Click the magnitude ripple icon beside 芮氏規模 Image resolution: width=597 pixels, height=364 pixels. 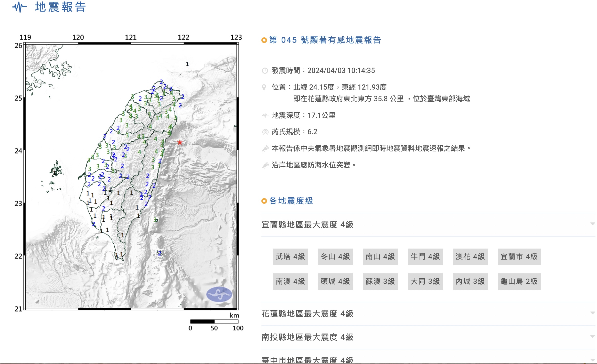(x=265, y=132)
